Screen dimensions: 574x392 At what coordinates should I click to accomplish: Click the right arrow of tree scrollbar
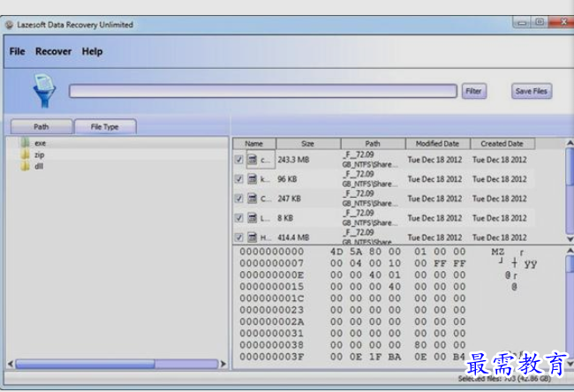[x=223, y=364]
